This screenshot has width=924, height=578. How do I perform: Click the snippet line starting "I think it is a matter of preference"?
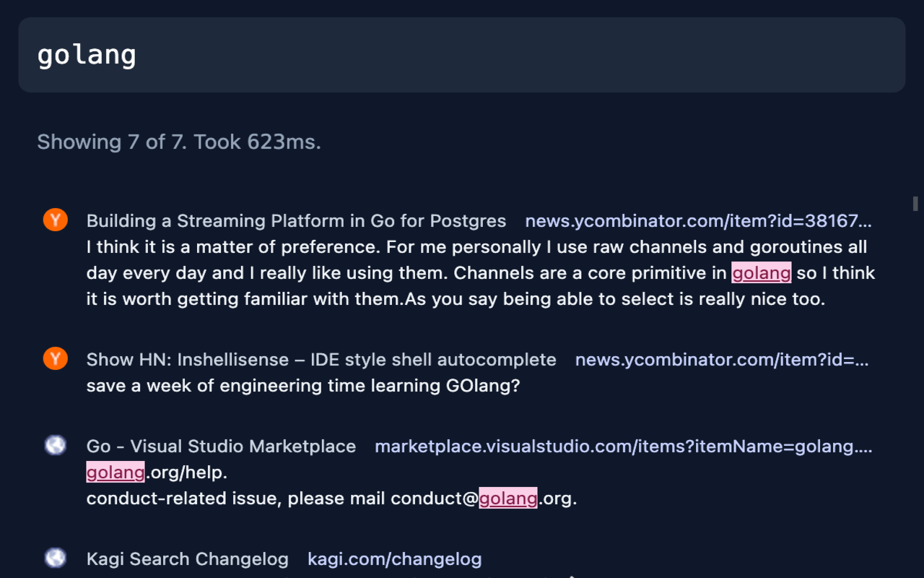pyautogui.click(x=476, y=246)
